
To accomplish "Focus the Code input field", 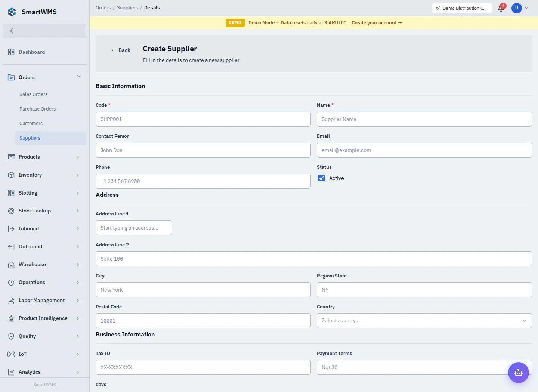I will 203,119.
